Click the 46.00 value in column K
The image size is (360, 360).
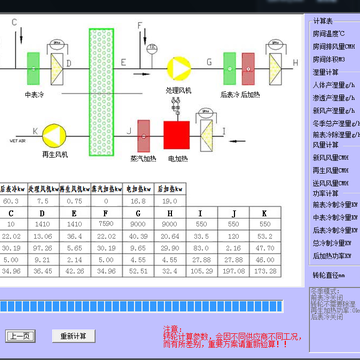tap(265, 260)
